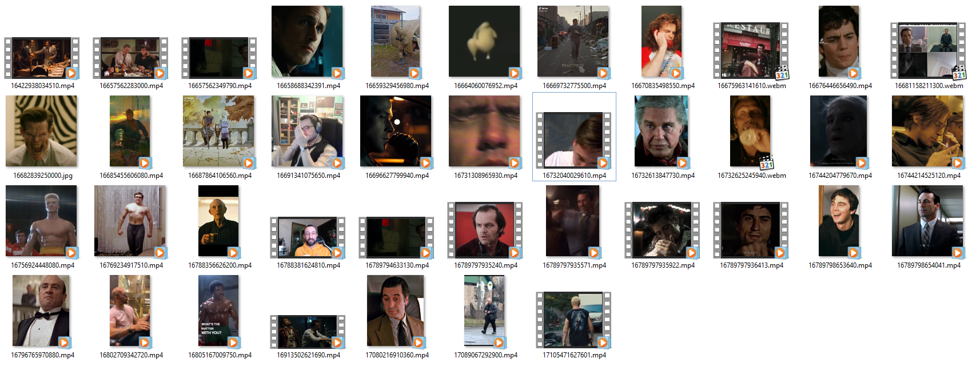Click filename 16789794633130.mp4
Screen dimensions: 980x366
pyautogui.click(x=397, y=265)
